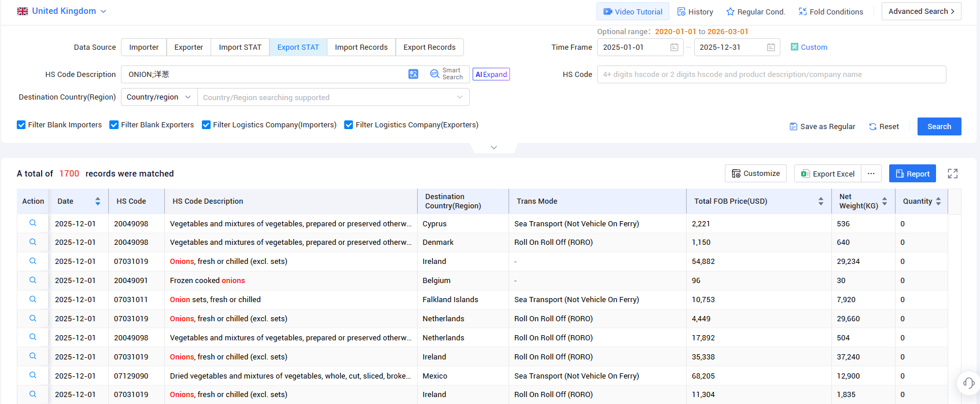Viewport: 980px width, 404px height.
Task: Expand destination country search dropdown
Action: pyautogui.click(x=459, y=97)
